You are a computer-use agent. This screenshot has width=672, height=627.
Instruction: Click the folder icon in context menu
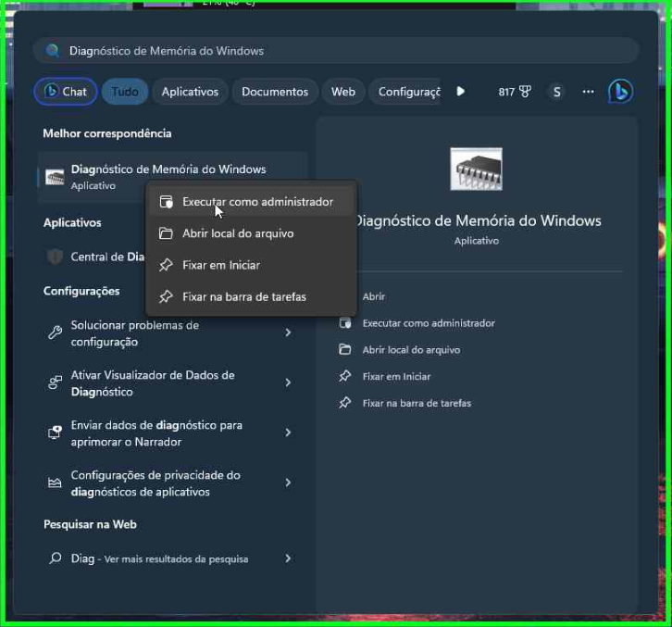[166, 233]
